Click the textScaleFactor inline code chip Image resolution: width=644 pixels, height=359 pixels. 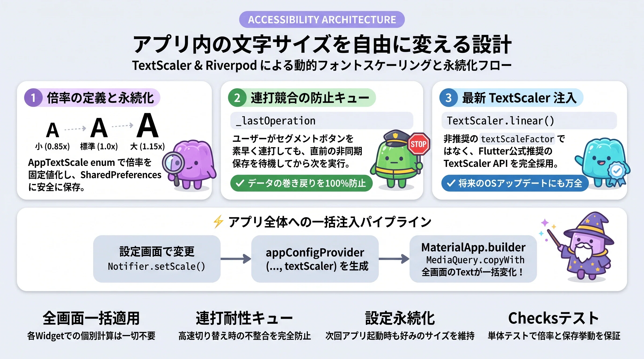point(517,139)
